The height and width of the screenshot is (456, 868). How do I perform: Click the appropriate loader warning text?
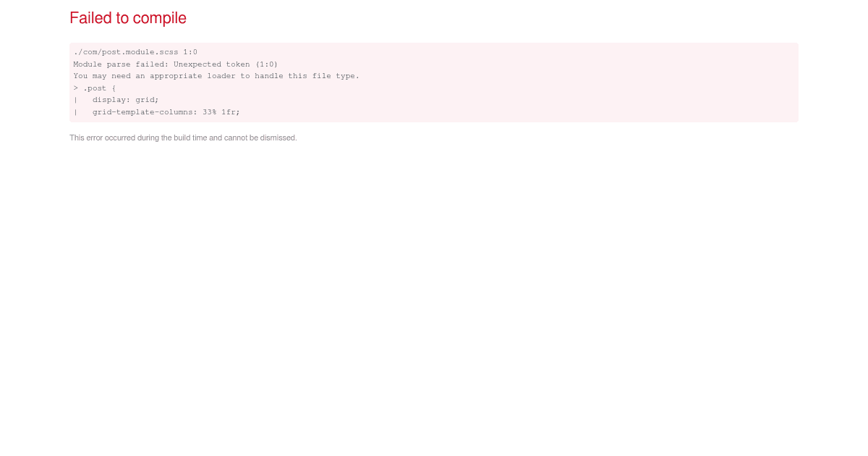point(216,76)
